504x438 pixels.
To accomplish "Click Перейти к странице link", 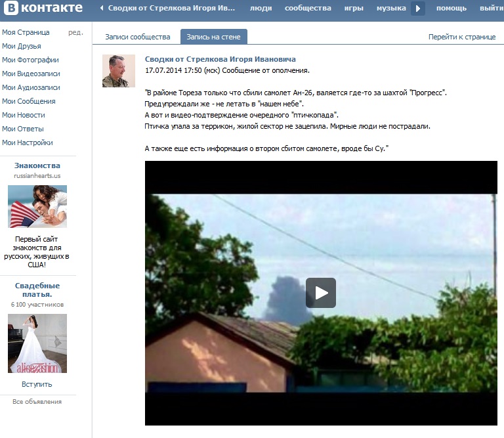I will tap(462, 37).
